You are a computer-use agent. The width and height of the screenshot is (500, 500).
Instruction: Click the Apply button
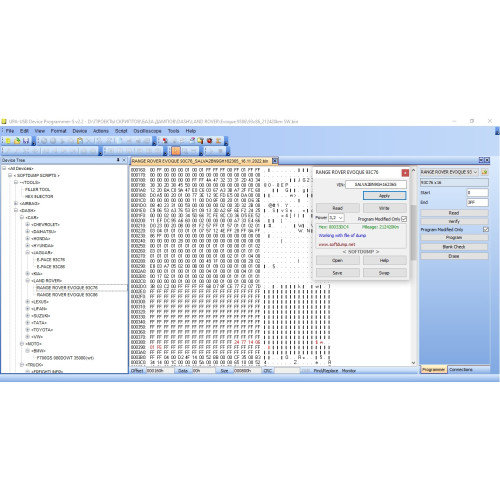(384, 196)
